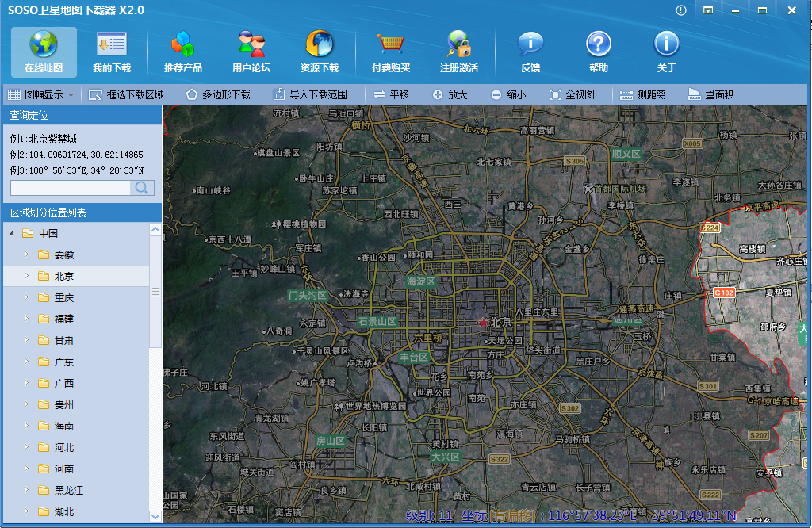Focus the location search input box
Image resolution: width=812 pixels, height=528 pixels.
(71, 187)
